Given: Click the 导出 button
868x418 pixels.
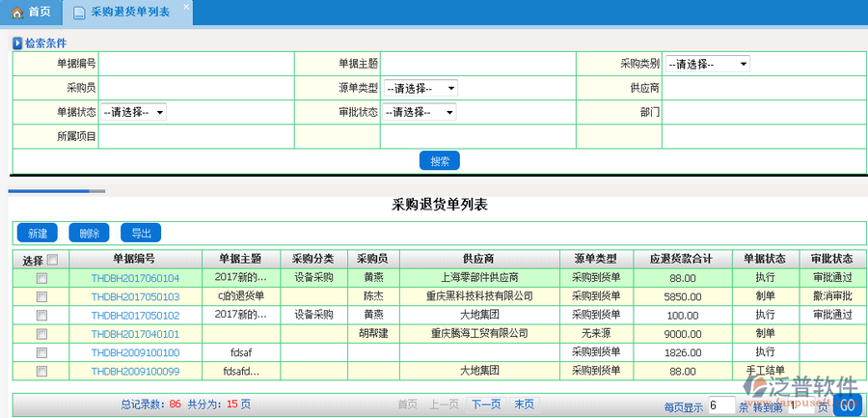Looking at the screenshot, I should pyautogui.click(x=141, y=233).
